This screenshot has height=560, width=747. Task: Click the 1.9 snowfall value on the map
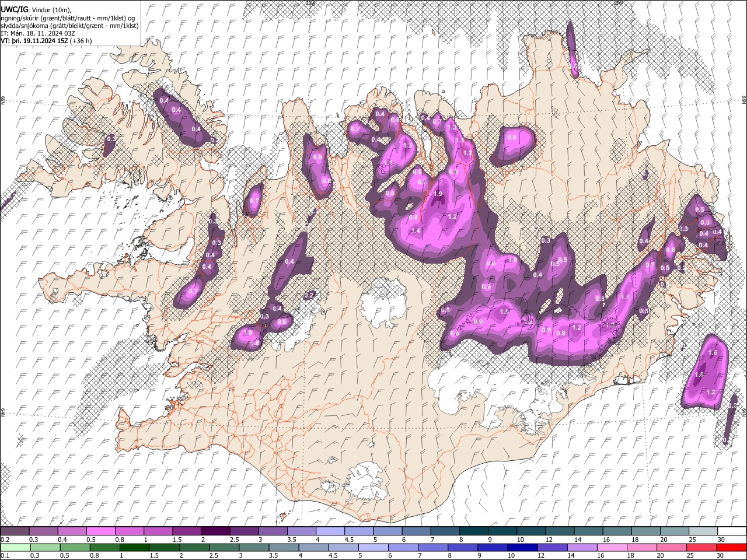point(438,194)
